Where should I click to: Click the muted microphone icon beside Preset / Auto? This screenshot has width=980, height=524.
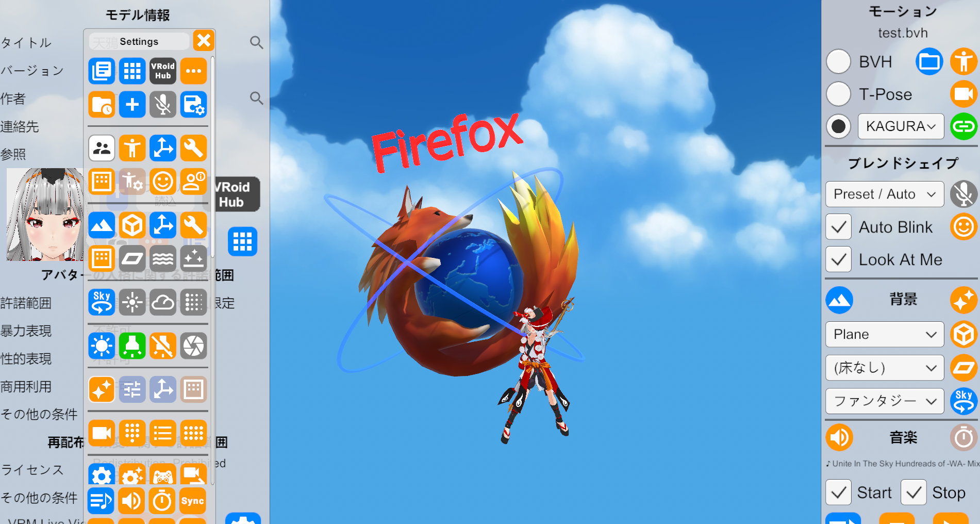(964, 194)
